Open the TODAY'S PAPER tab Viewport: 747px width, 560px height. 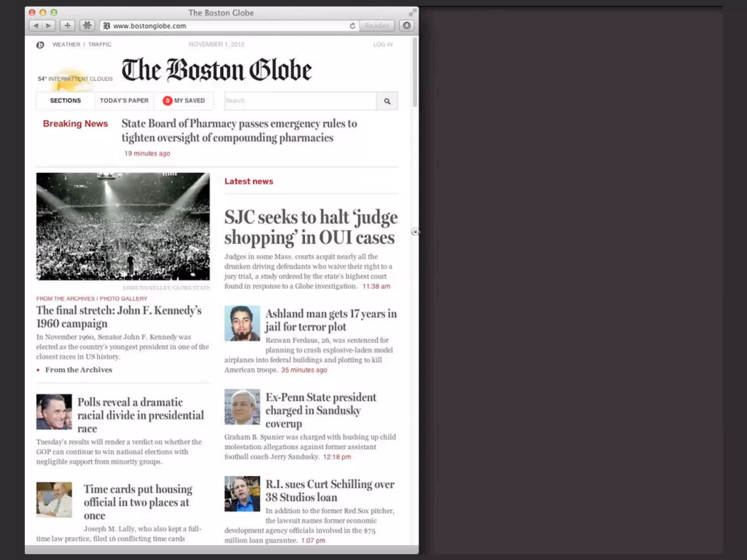[124, 101]
